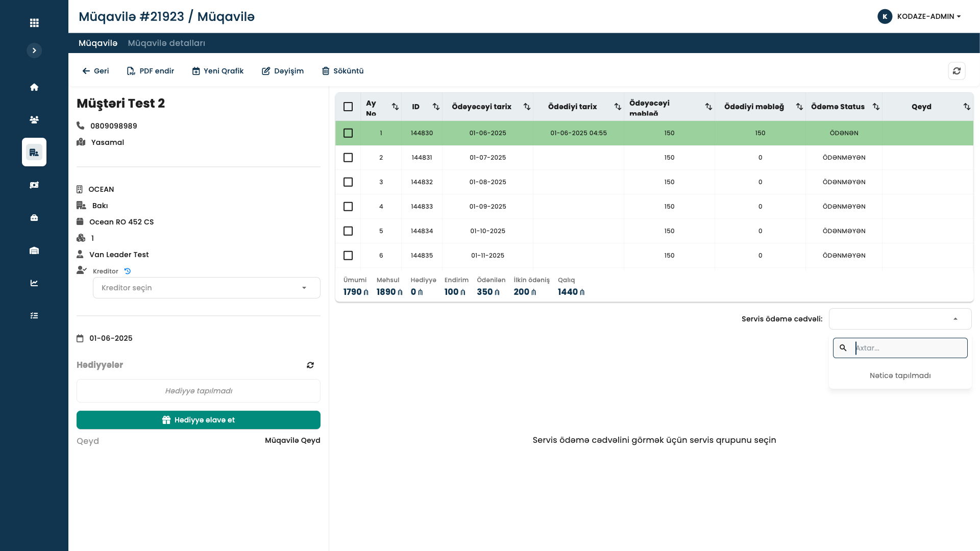Collapse the Servis ödəmə cədvəli dropdown
This screenshot has width=980, height=551.
click(955, 319)
